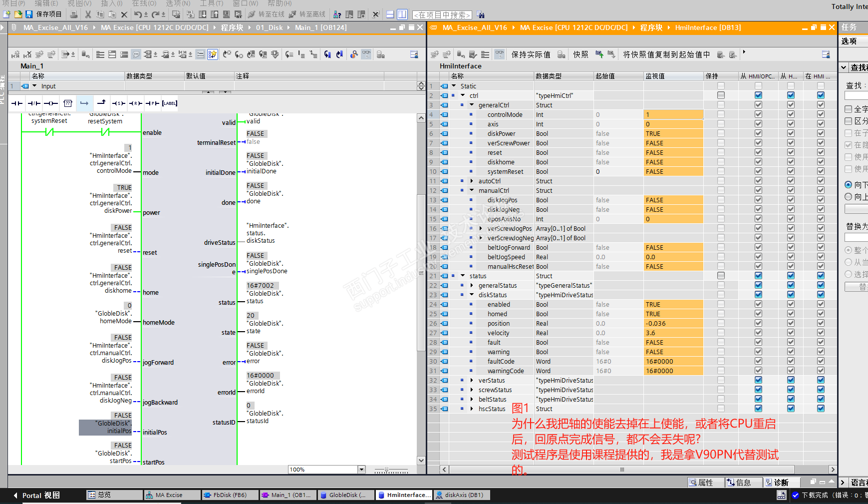
Task: Insert an empty box instruction
Action: tap(68, 103)
